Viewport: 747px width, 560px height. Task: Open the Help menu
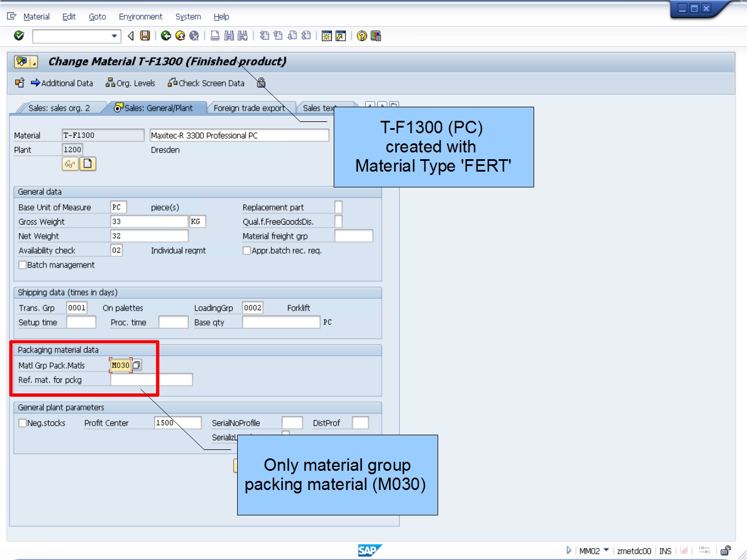pos(221,17)
